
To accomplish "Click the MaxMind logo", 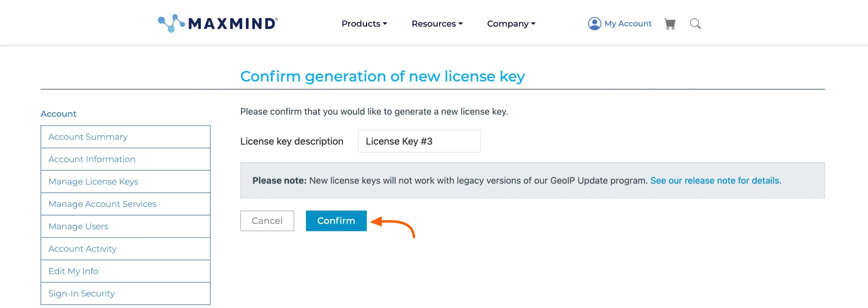I will [217, 23].
